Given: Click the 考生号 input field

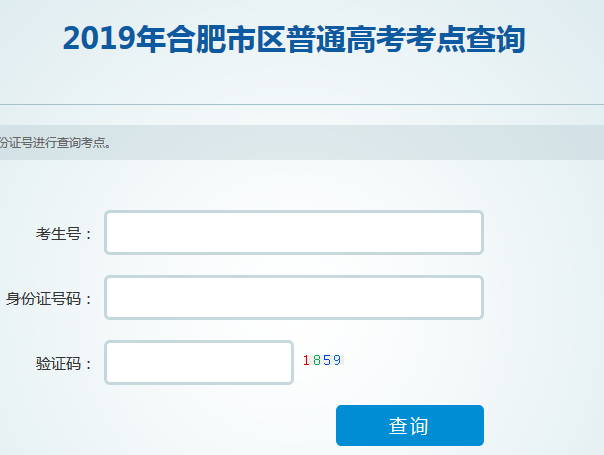Looking at the screenshot, I should tap(294, 233).
